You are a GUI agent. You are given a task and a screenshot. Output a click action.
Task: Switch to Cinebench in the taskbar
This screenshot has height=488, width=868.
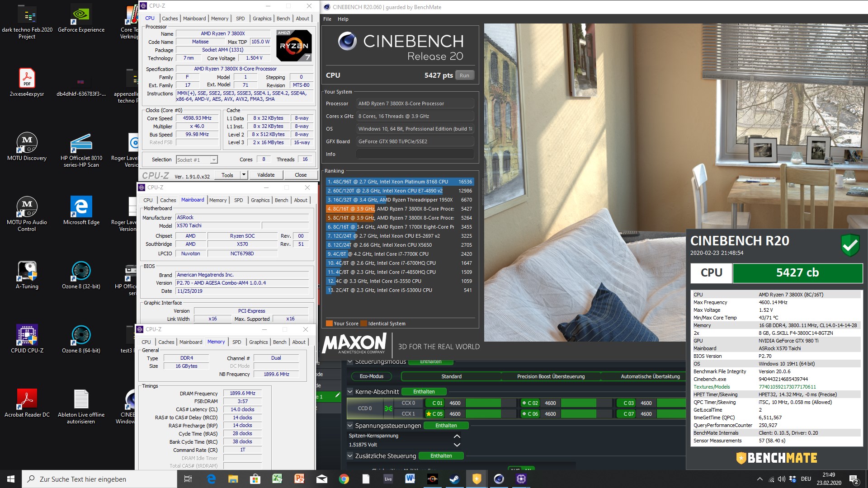[499, 479]
